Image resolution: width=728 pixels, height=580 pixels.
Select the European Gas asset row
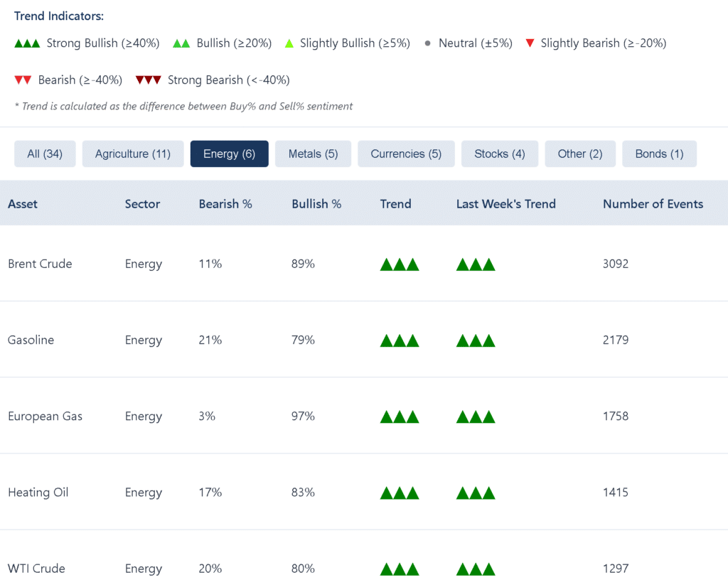[45, 416]
